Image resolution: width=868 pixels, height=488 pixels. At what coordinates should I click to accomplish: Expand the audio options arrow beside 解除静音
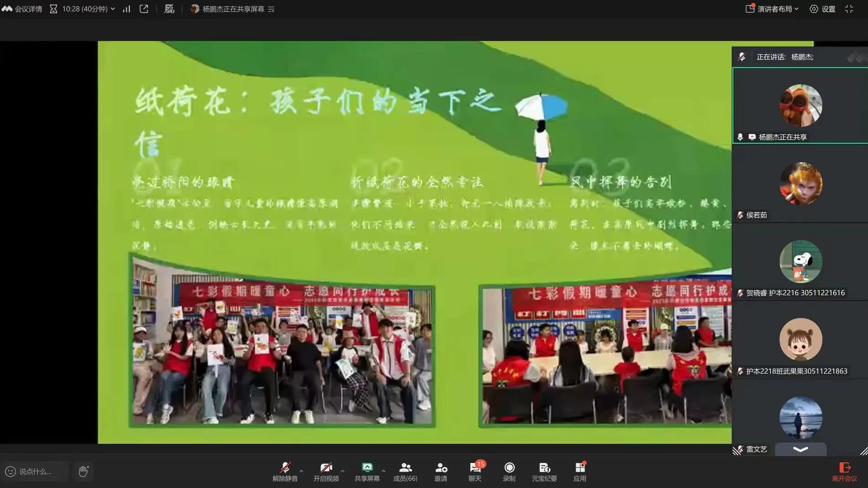pyautogui.click(x=301, y=471)
